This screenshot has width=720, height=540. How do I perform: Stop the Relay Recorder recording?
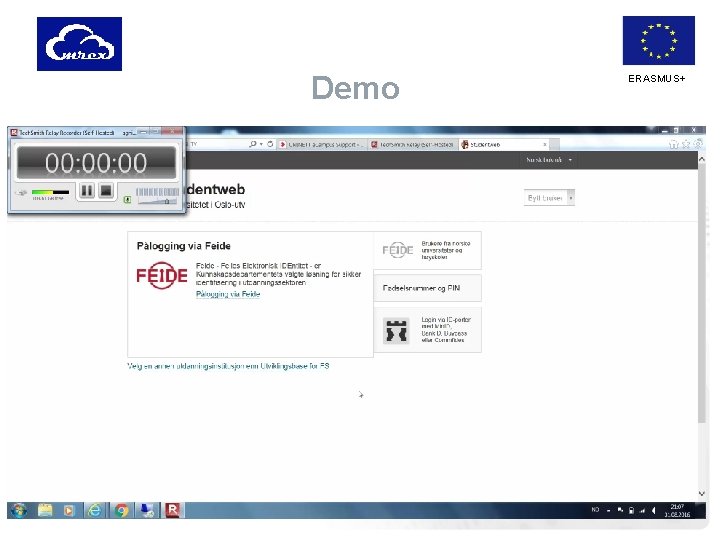tap(106, 190)
